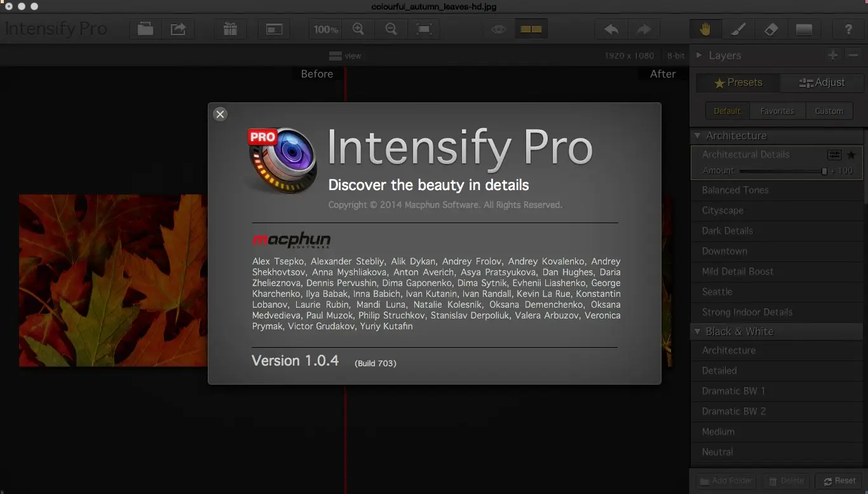Viewport: 868px width, 494px height.
Task: Select the Architectural Details preset
Action: (745, 154)
